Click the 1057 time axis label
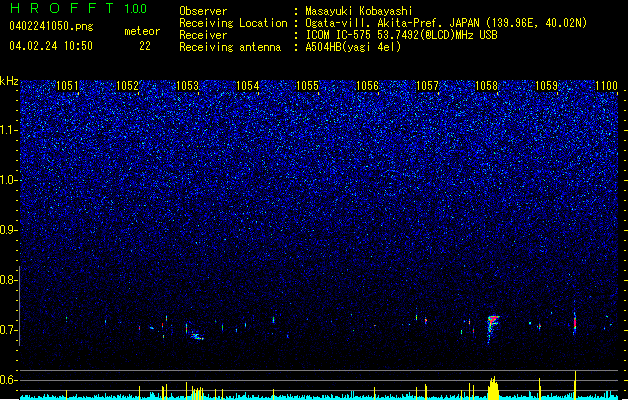Image resolution: width=629 pixels, height=400 pixels. pos(428,86)
